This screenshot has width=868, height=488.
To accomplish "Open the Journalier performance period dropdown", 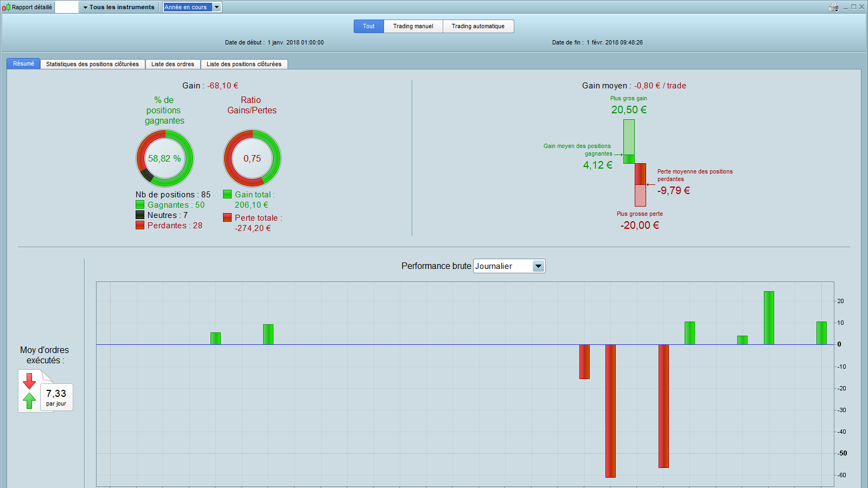I will (509, 266).
